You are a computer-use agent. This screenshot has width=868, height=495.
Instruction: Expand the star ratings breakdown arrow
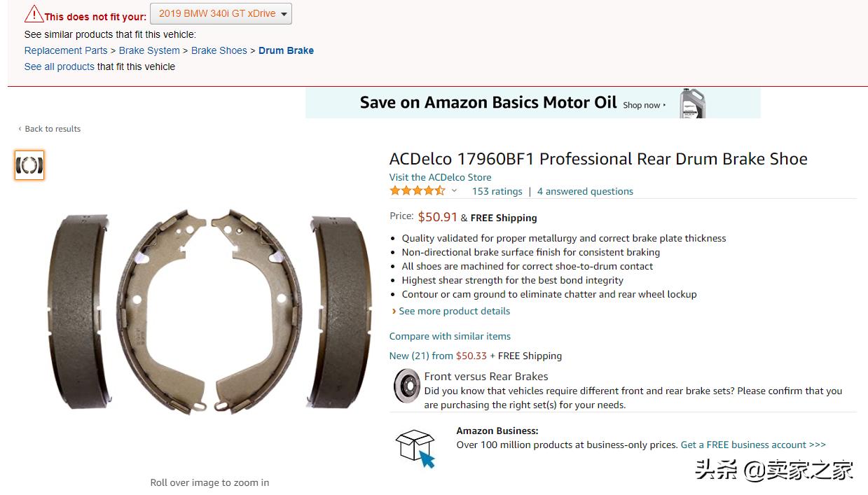454,191
